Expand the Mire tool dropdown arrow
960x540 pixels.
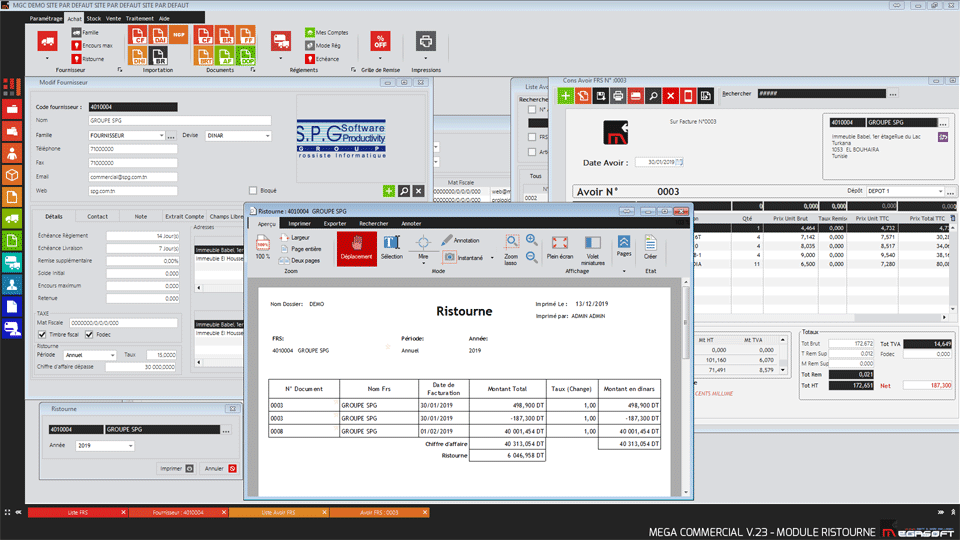pos(423,264)
